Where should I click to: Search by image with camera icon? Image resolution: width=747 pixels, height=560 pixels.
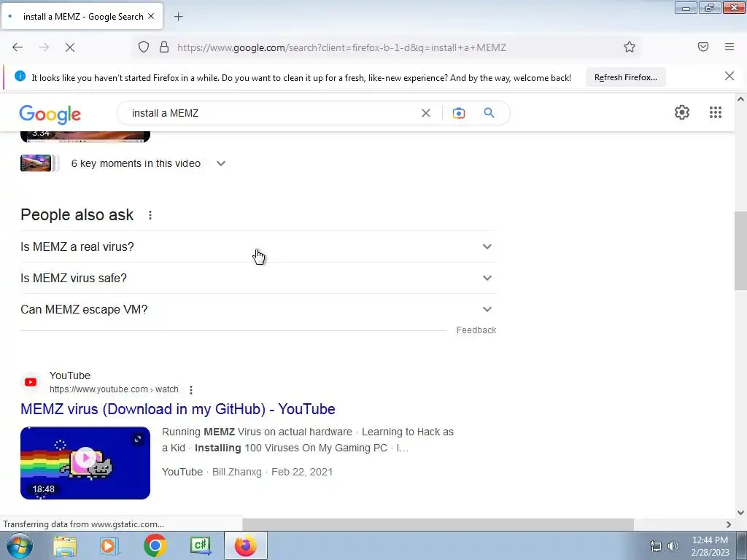(x=458, y=113)
